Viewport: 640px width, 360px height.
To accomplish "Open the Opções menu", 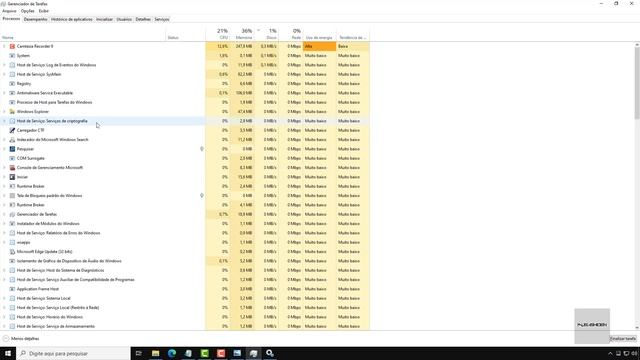I will 28,11.
